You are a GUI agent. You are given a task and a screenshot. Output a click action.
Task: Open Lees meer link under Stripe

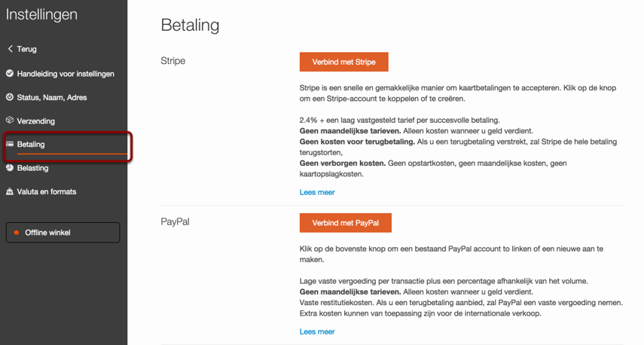click(317, 192)
